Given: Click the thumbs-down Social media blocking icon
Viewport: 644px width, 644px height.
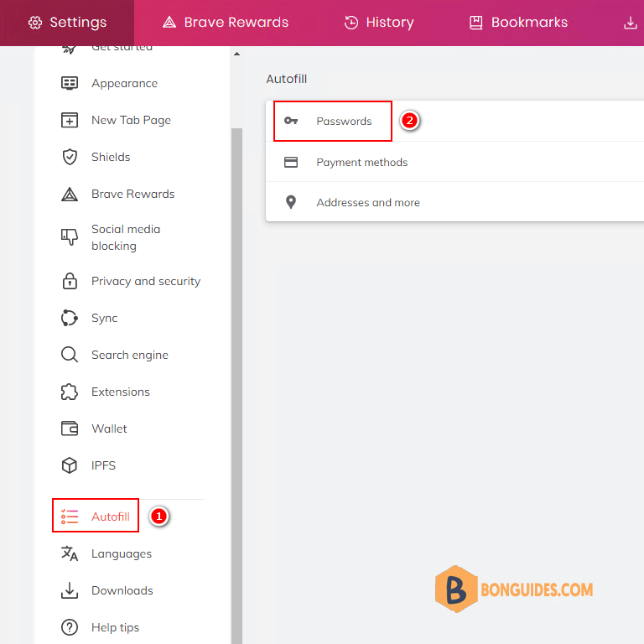Looking at the screenshot, I should (x=70, y=237).
